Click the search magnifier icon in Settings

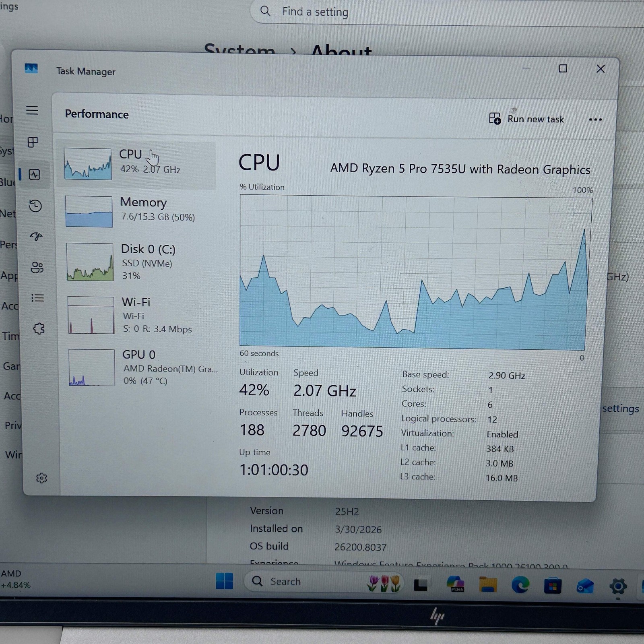265,11
